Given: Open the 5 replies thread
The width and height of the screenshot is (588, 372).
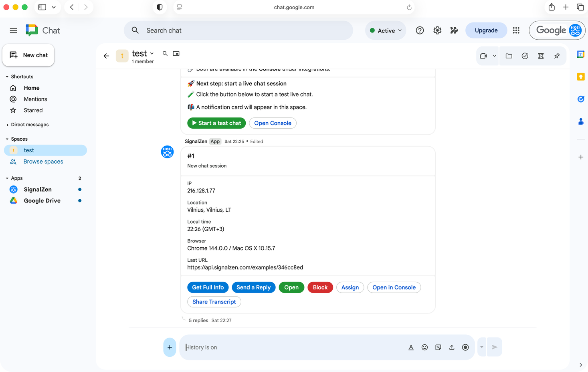Looking at the screenshot, I should [x=198, y=321].
